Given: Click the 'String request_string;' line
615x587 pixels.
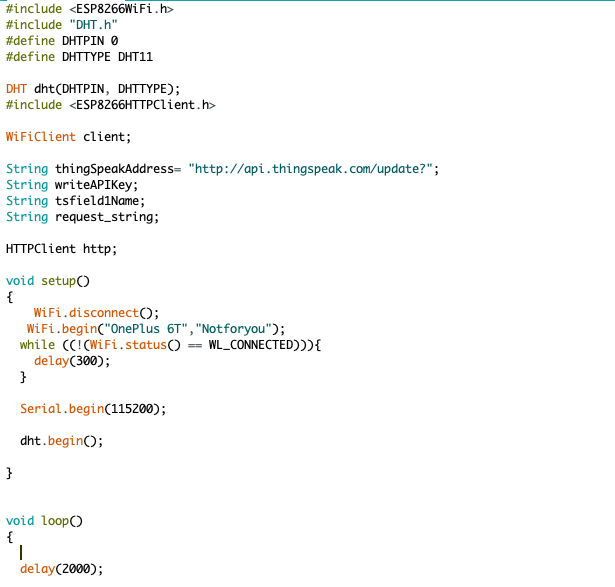Looking at the screenshot, I should coord(82,217).
